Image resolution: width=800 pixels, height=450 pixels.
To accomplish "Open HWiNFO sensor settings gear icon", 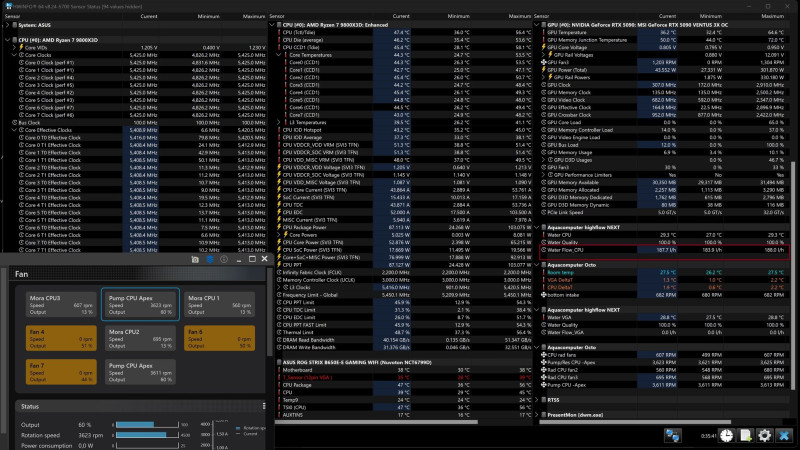I will 764,435.
